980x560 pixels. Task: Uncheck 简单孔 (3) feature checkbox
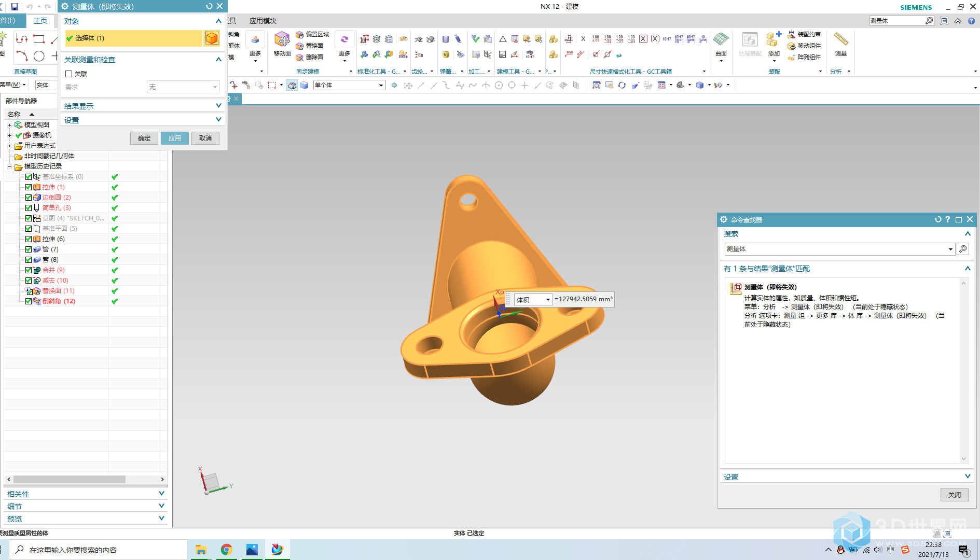pos(29,208)
